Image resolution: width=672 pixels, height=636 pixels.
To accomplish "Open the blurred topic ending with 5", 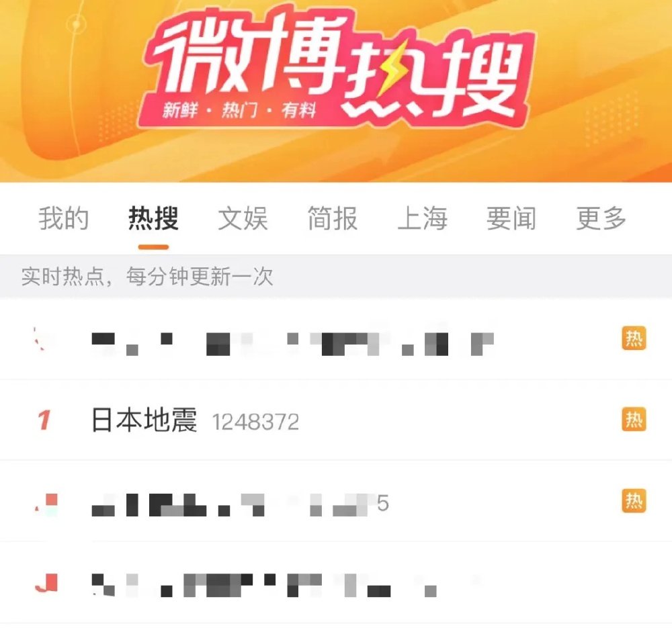I will (241, 504).
